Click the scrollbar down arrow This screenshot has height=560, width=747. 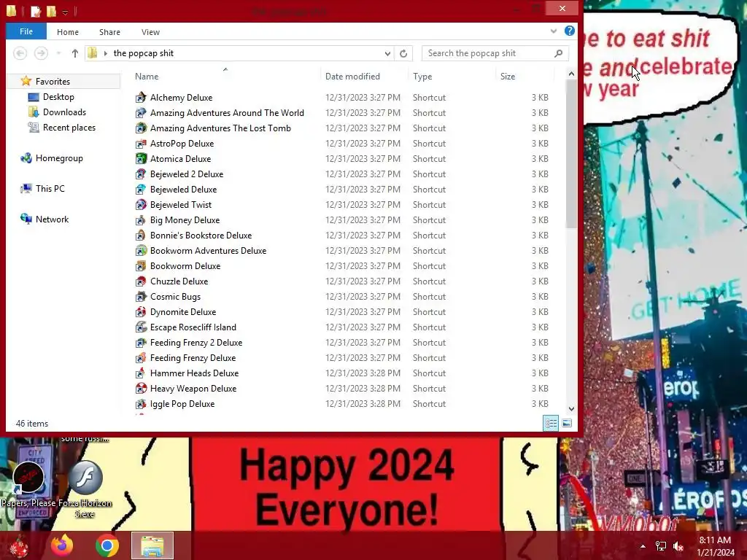[571, 408]
